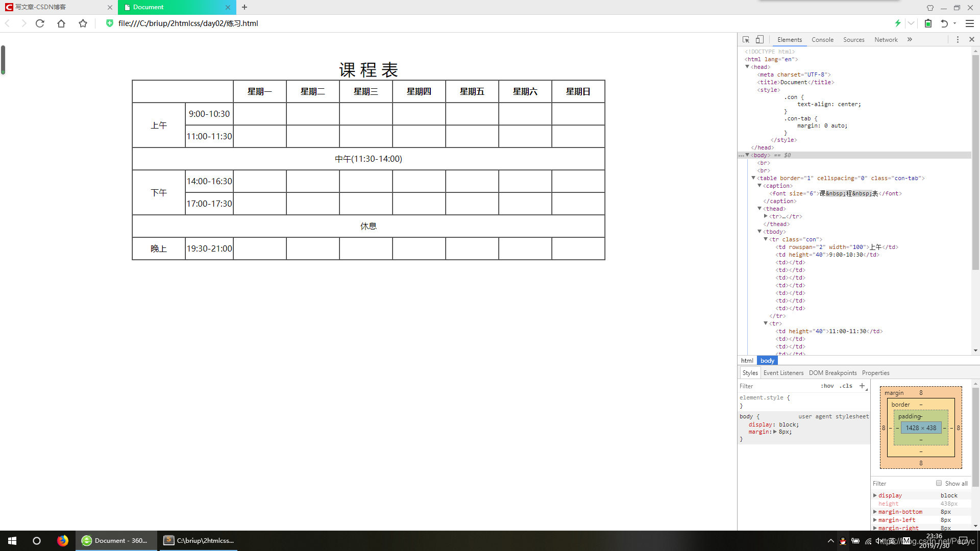Click the browser forward arrow
The height and width of the screenshot is (551, 980).
[x=23, y=23]
